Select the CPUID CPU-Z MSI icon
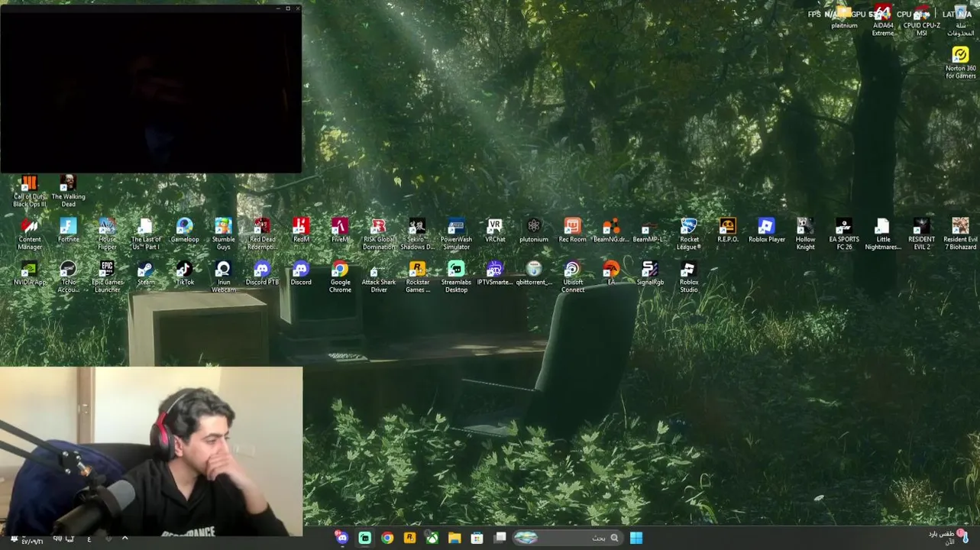 (922, 21)
